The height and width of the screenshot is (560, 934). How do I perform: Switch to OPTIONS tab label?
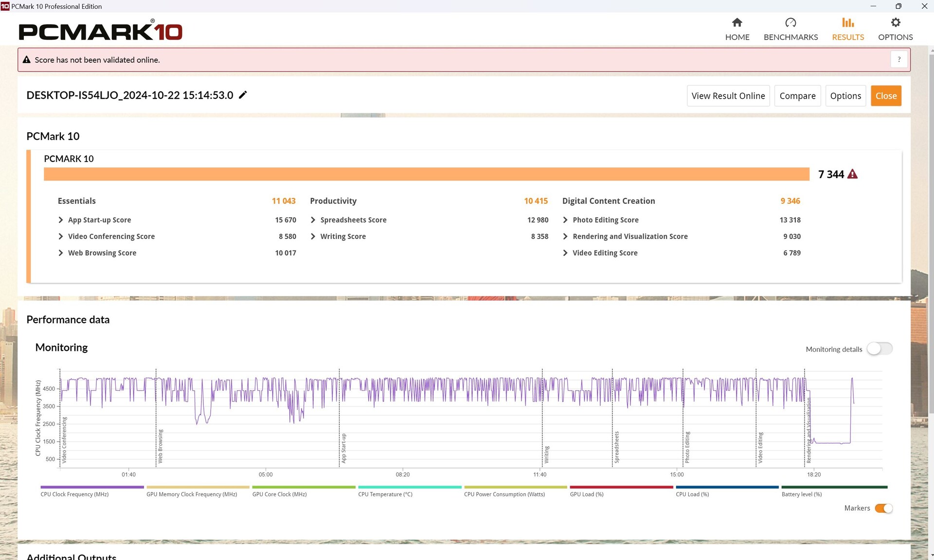click(x=895, y=37)
